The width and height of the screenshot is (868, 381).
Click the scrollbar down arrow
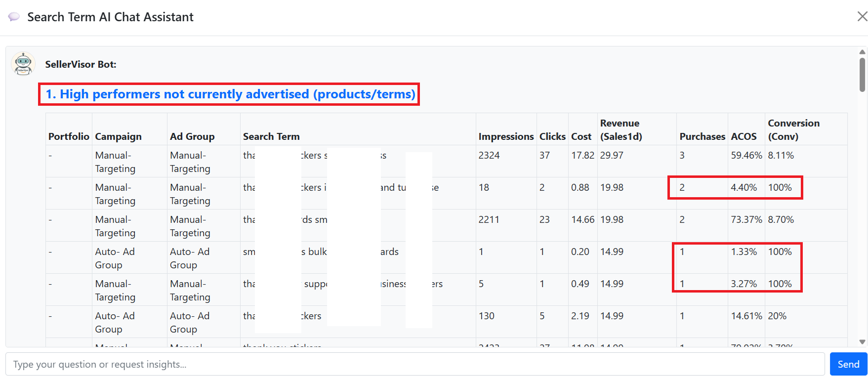[862, 341]
